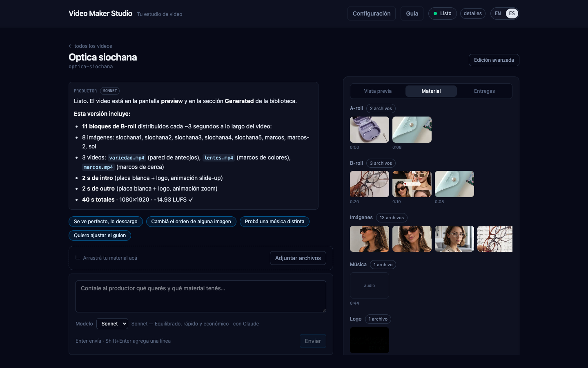Choose 'Quiero ajustar el guion' suggestion
The height and width of the screenshot is (368, 588).
click(100, 236)
